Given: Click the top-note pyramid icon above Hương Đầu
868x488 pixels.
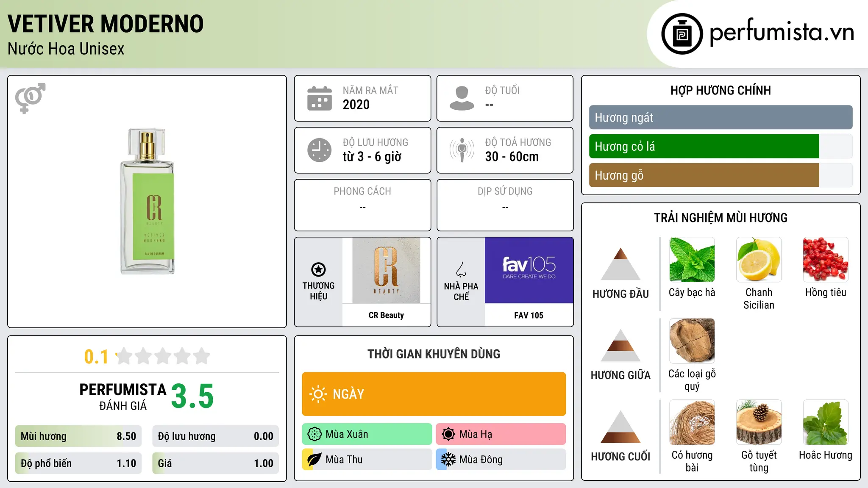Looking at the screenshot, I should pos(620,264).
